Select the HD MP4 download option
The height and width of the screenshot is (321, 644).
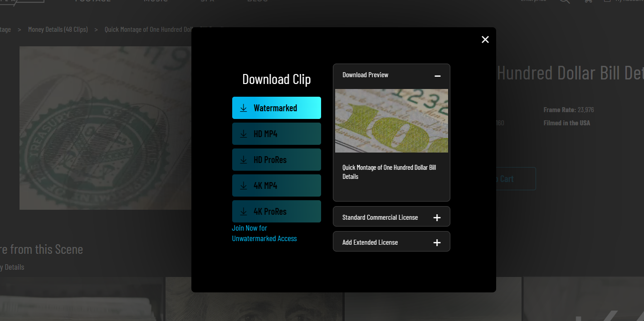point(277,134)
